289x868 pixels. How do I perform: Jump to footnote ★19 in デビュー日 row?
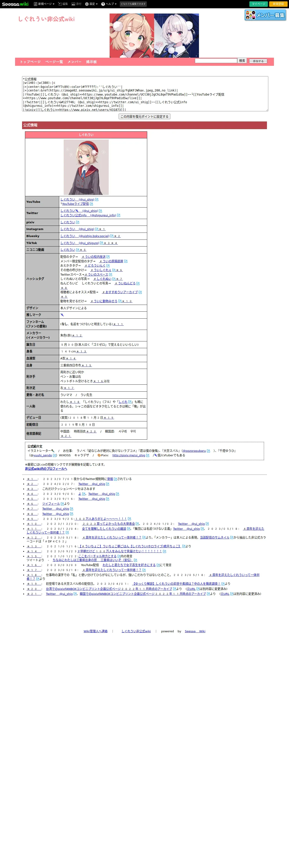109,418
